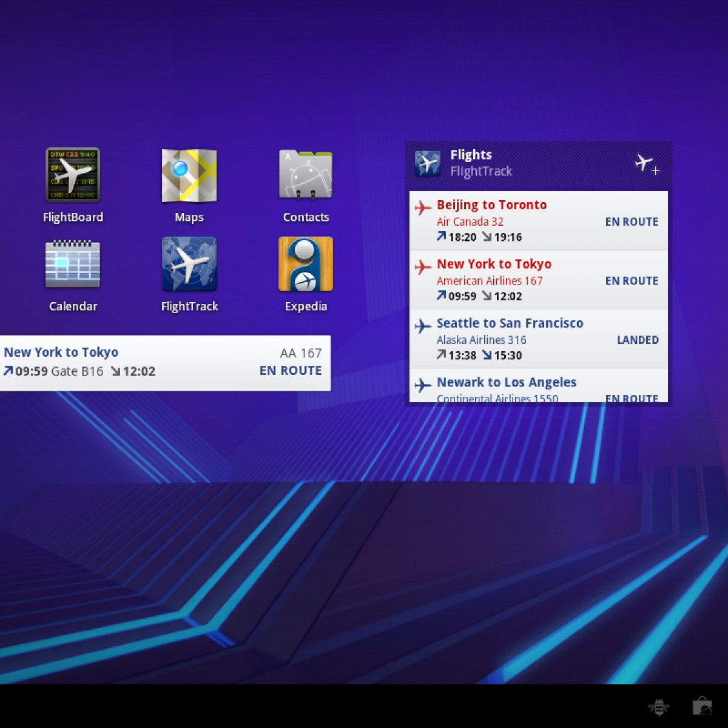728x728 pixels.
Task: Open the FlightBoard app
Action: 73,176
